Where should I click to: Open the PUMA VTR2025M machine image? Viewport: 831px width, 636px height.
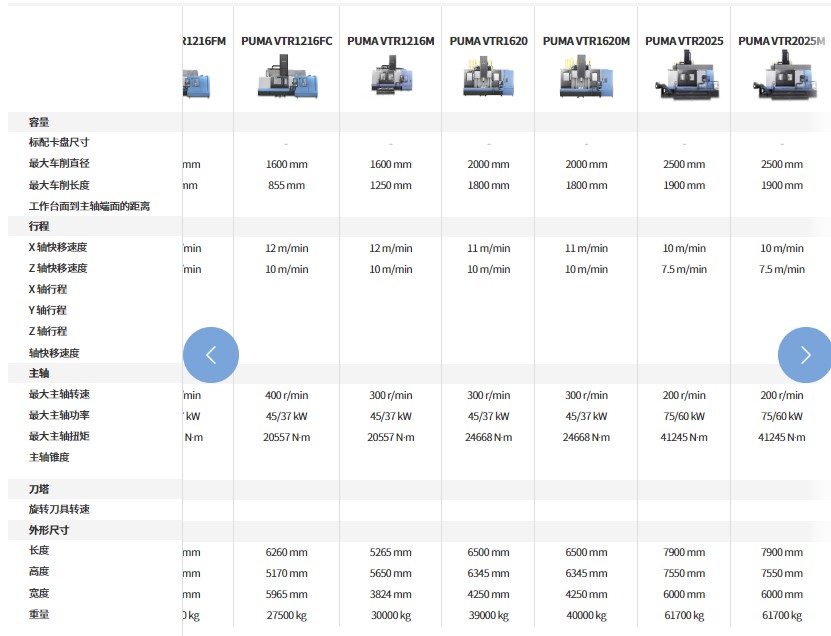(784, 75)
